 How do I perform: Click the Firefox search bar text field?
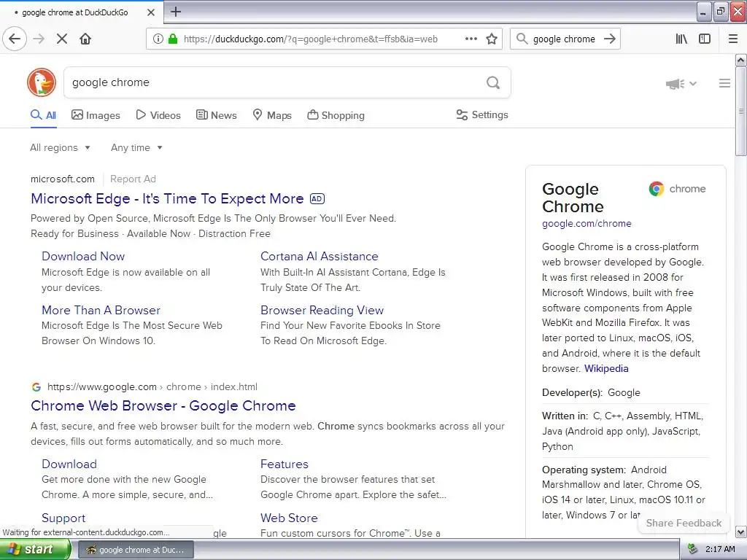coord(564,39)
